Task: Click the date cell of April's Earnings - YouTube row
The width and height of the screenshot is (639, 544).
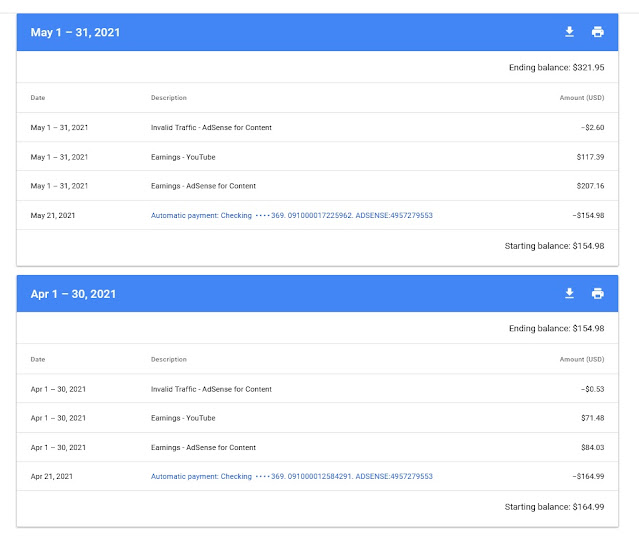Action: [x=58, y=418]
